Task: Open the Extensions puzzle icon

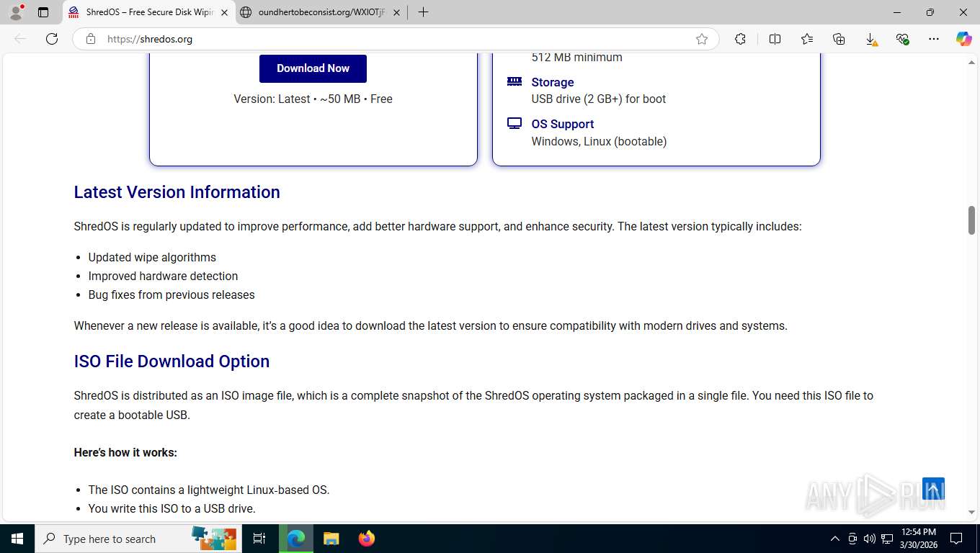Action: [x=740, y=39]
